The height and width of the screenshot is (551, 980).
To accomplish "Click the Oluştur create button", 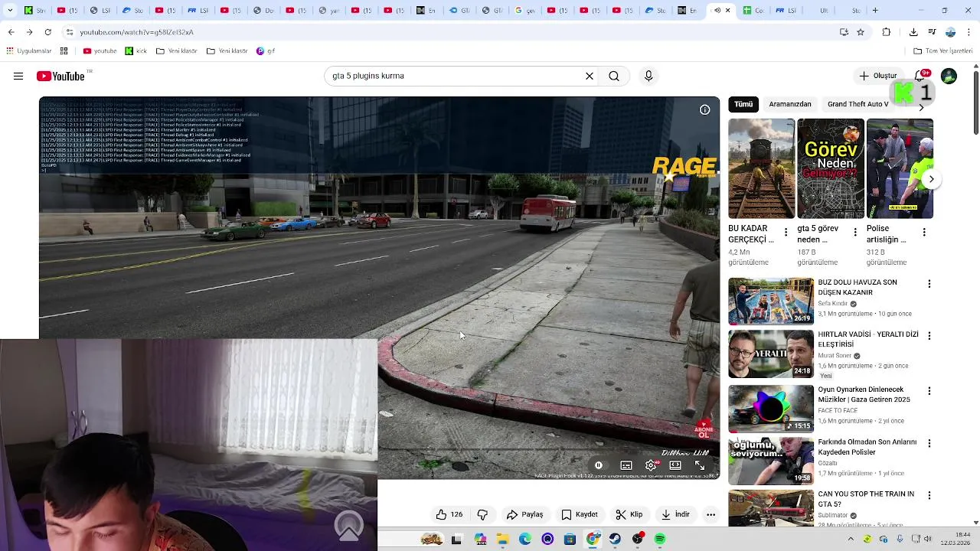I will [878, 76].
